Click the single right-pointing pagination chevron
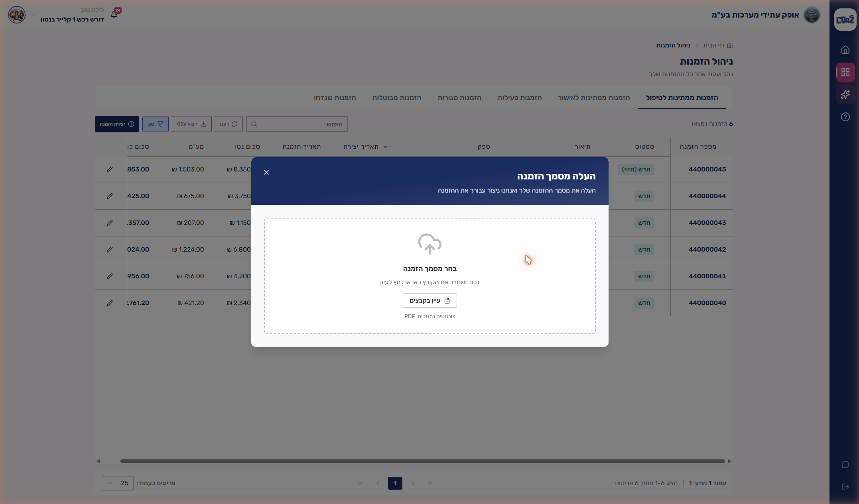The image size is (859, 504). coord(413,483)
